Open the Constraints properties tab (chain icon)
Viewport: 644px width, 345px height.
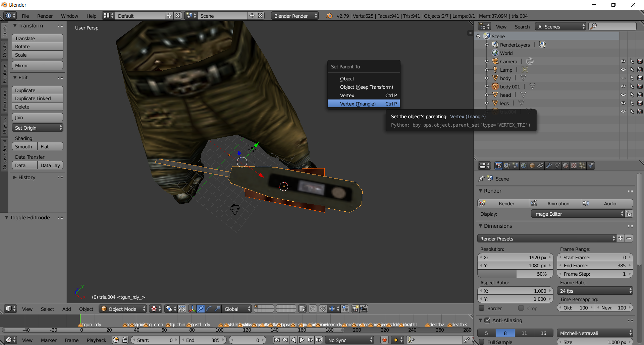[x=540, y=165]
